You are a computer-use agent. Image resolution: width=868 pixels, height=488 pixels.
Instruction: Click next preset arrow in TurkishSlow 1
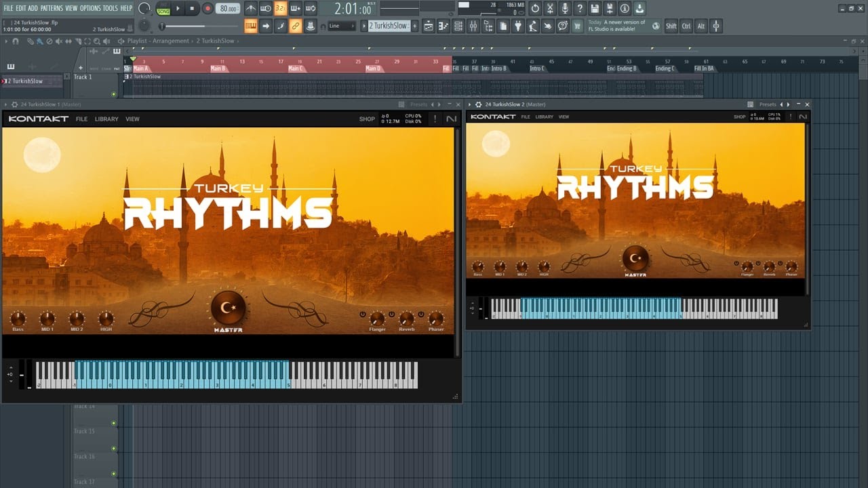(x=439, y=104)
